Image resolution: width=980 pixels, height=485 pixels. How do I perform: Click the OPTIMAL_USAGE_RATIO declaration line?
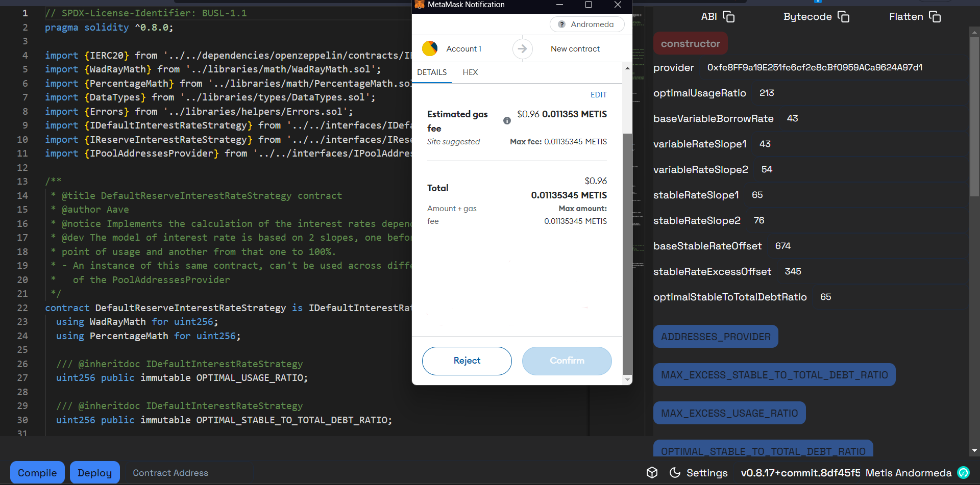(182, 378)
